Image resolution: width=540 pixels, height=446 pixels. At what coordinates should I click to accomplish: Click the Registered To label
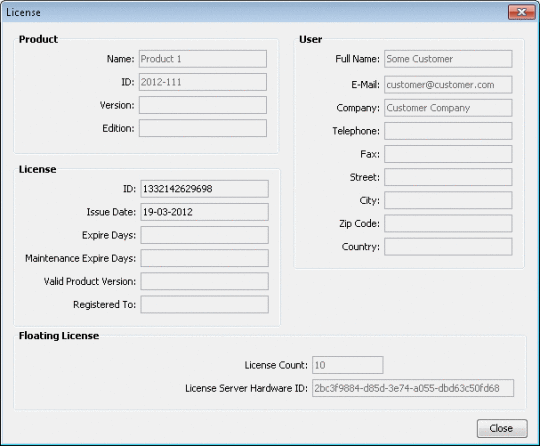click(x=105, y=304)
